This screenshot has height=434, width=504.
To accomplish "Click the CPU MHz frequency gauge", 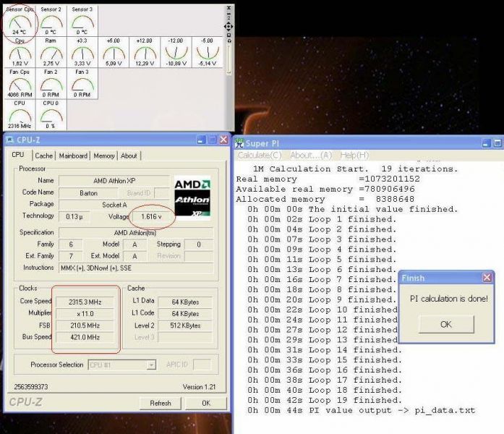I will pyautogui.click(x=20, y=114).
